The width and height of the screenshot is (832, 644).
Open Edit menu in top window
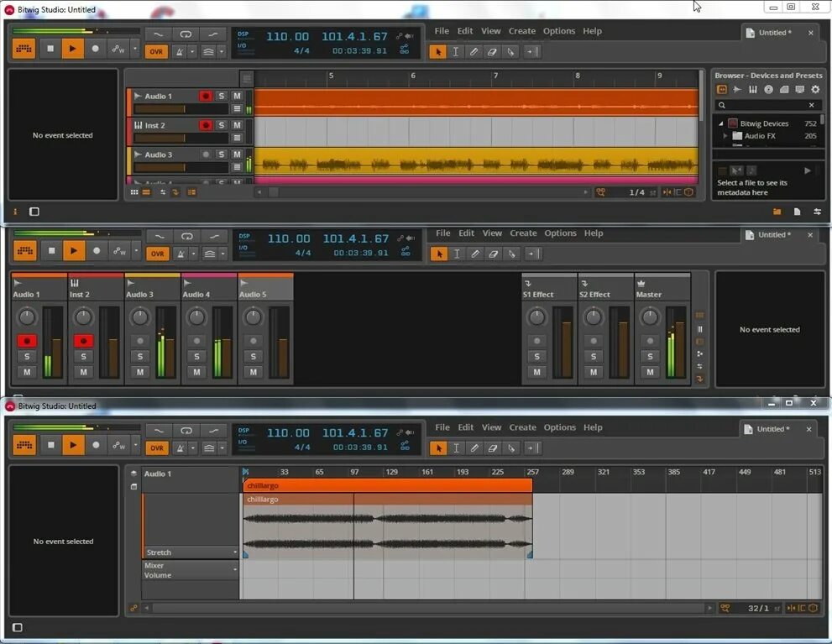pyautogui.click(x=465, y=31)
